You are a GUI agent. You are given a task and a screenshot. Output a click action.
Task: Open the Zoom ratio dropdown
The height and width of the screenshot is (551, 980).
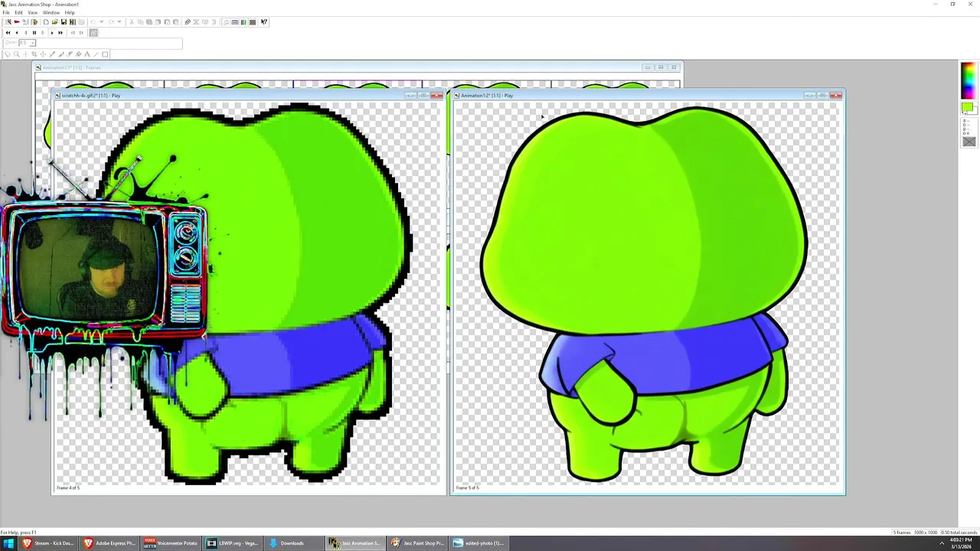[33, 43]
